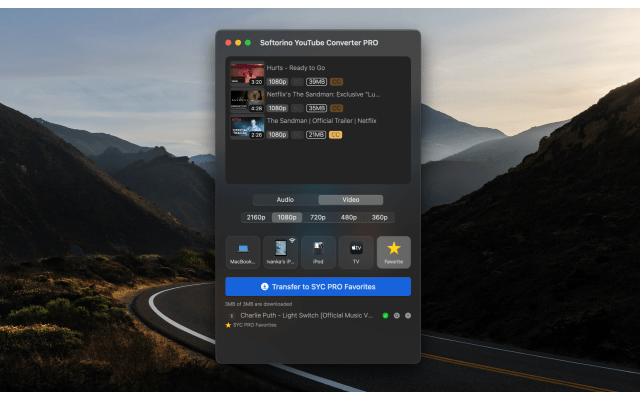Click the 'SYC PRO Favorites' label under download

pyautogui.click(x=255, y=325)
